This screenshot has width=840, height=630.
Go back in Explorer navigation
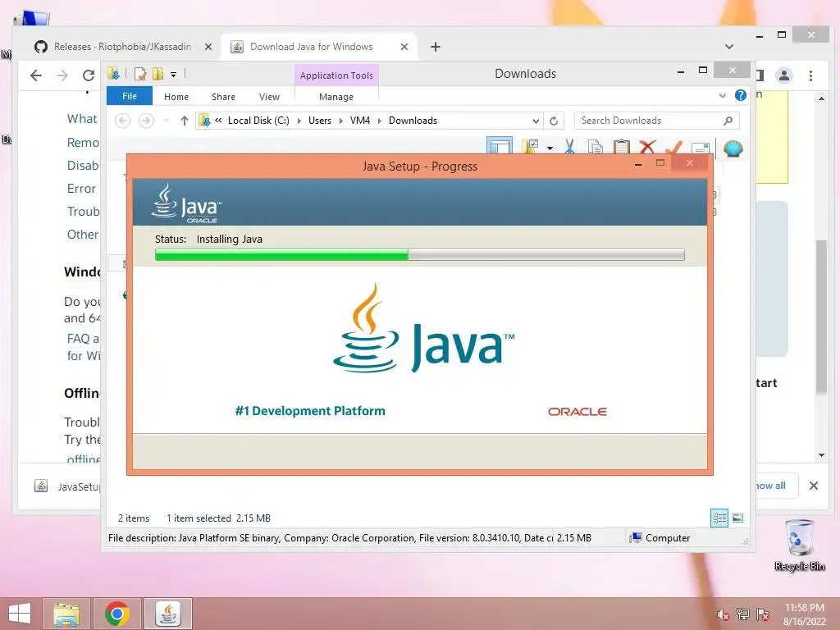pyautogui.click(x=123, y=121)
